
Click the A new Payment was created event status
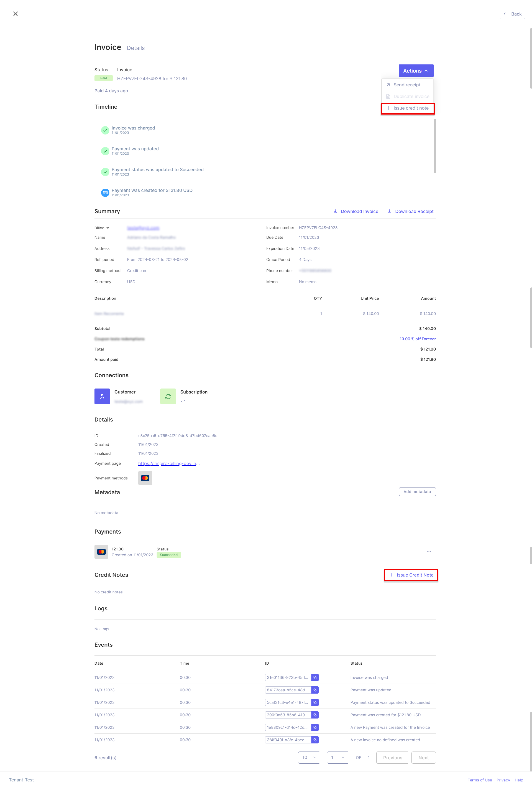[x=390, y=727]
